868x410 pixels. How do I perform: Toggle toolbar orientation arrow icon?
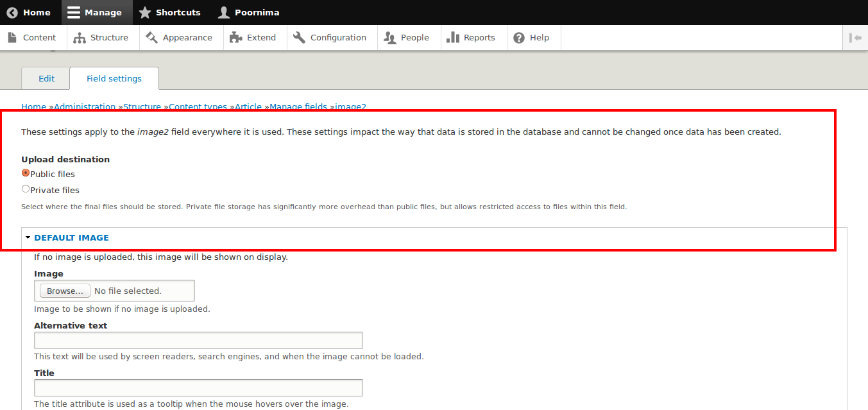click(x=855, y=38)
